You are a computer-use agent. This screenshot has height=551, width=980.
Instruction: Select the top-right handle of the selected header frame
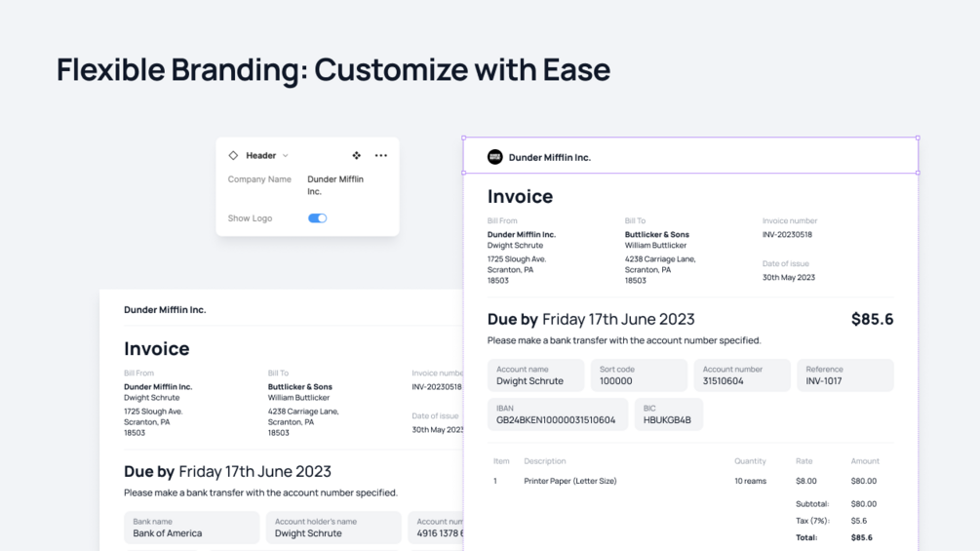[x=918, y=138]
